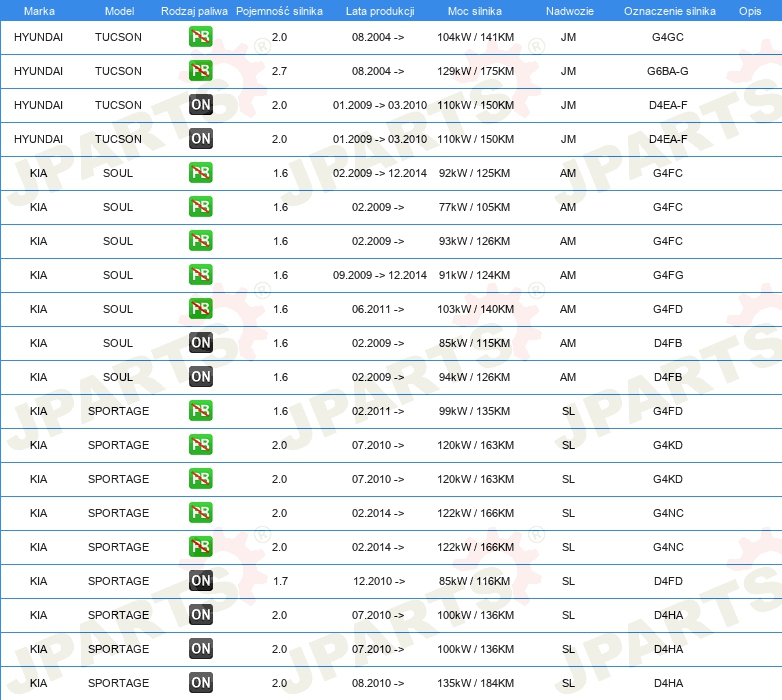Click petrol icon for Tucson G6BA-G row
Screen dimensions: 782x700
coord(200,71)
